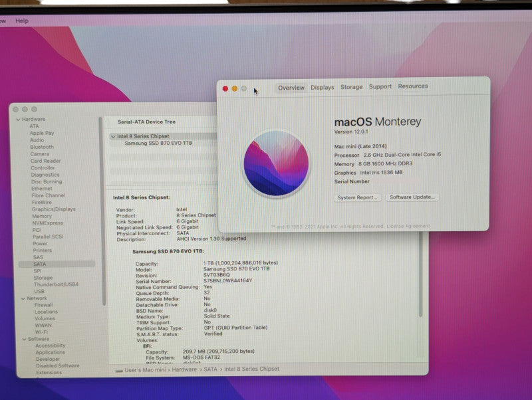Switch to the Overview tab
This screenshot has height=400, width=532.
(291, 88)
